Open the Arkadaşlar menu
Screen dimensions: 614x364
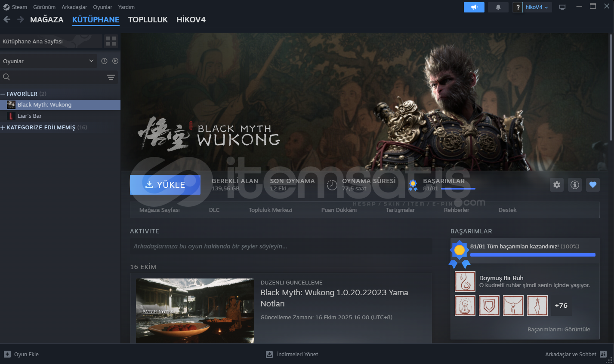[x=74, y=7]
